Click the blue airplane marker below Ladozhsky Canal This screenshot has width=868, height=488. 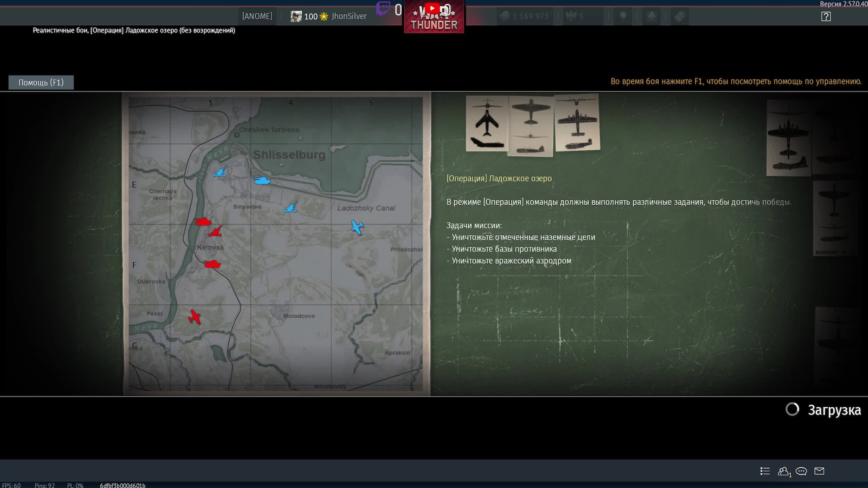pyautogui.click(x=357, y=227)
